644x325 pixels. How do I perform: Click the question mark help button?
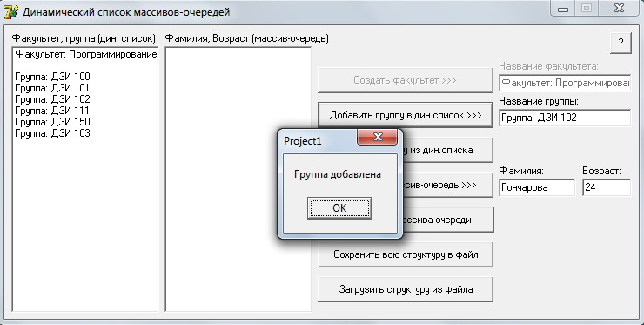click(621, 43)
